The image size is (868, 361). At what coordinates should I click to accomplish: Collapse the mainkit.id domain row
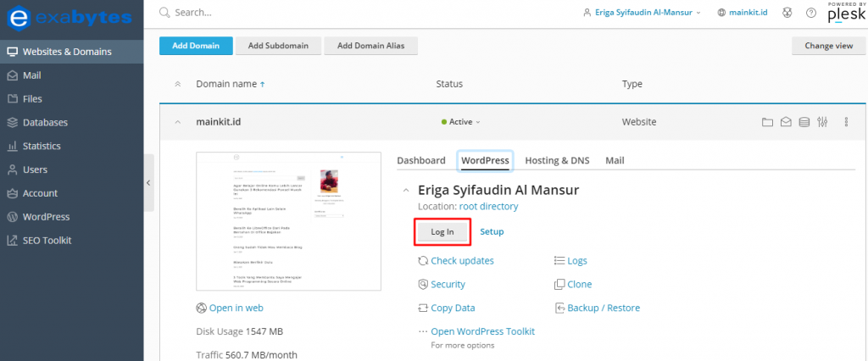(178, 122)
